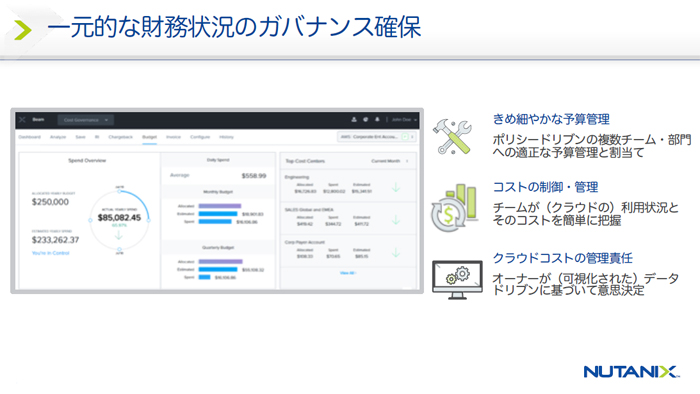The width and height of the screenshot is (700, 394).
Task: Open the John Doe account menu
Action: pyautogui.click(x=404, y=120)
